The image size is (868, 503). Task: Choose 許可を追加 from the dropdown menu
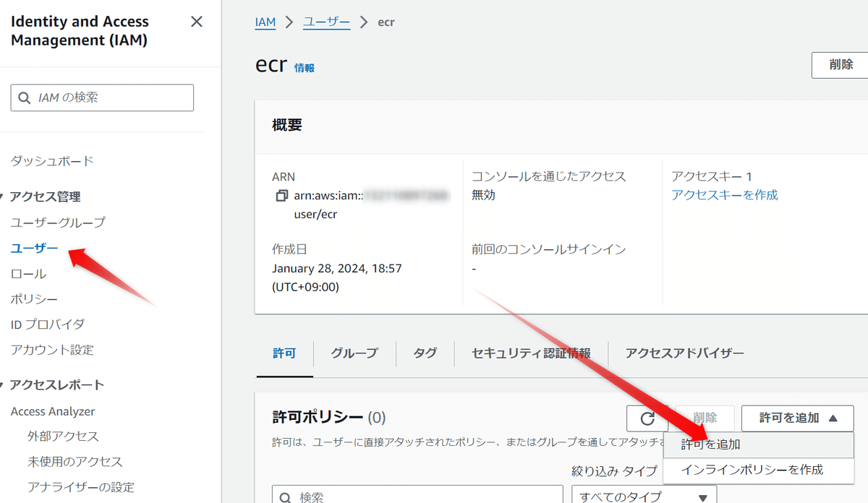click(758, 445)
